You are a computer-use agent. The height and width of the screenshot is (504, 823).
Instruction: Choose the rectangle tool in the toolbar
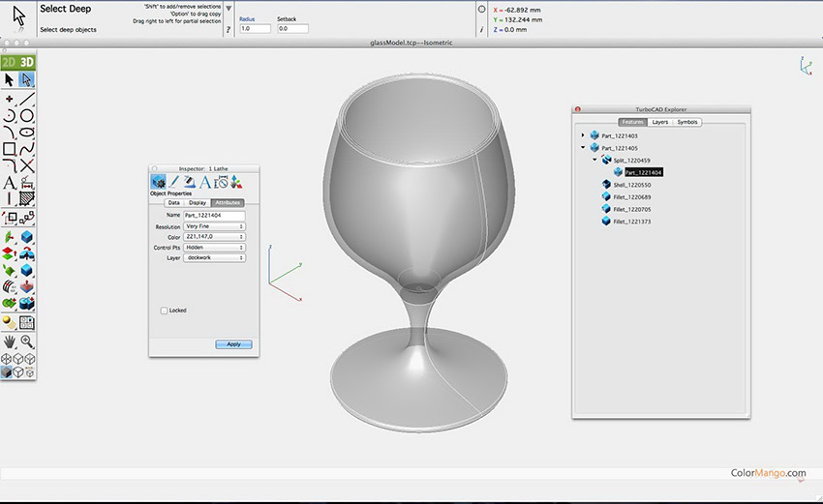(10, 149)
